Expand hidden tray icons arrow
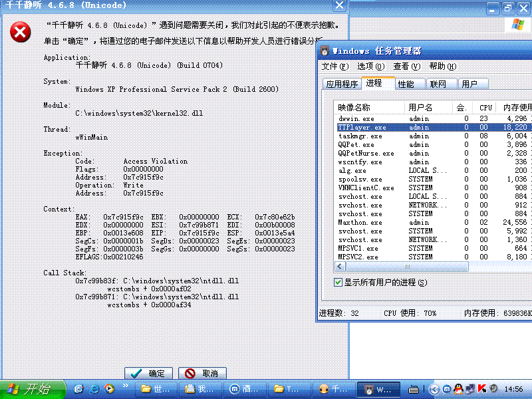532x399 pixels. [434, 389]
